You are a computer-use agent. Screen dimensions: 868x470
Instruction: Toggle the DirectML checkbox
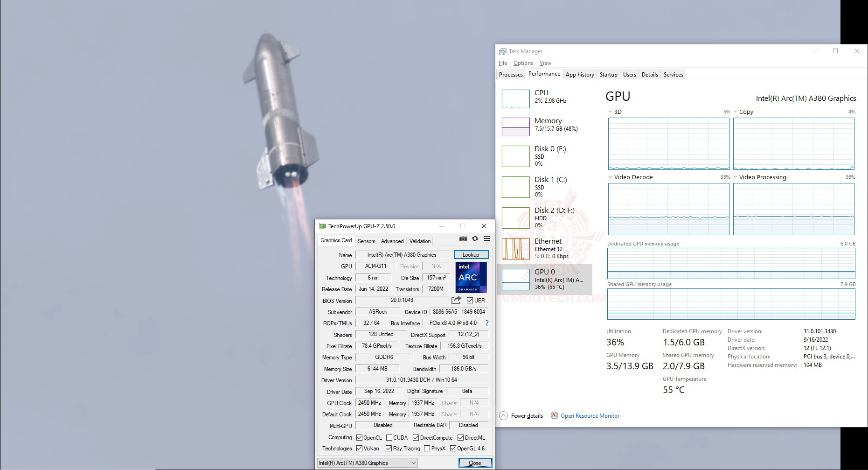coord(461,438)
